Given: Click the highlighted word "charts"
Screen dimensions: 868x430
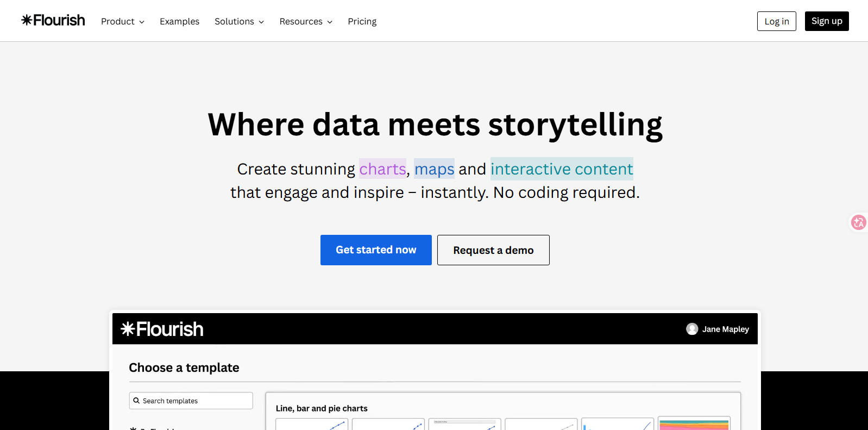Looking at the screenshot, I should pos(382,169).
